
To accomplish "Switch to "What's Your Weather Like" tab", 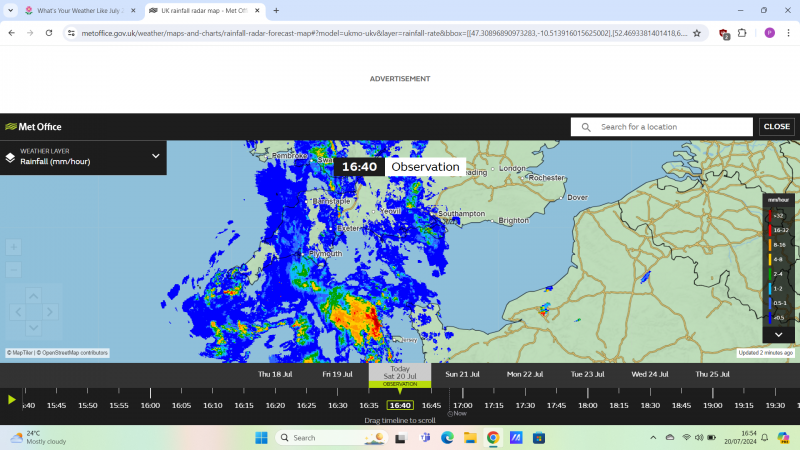I will pos(78,10).
